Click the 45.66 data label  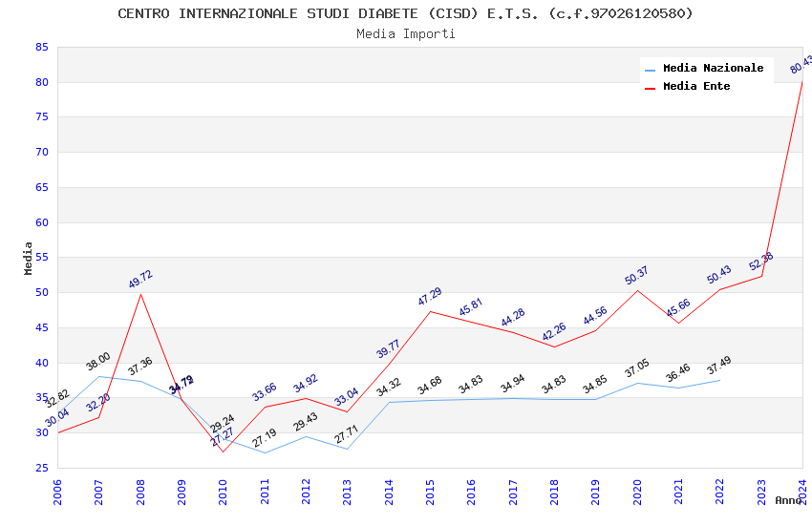[x=678, y=307]
